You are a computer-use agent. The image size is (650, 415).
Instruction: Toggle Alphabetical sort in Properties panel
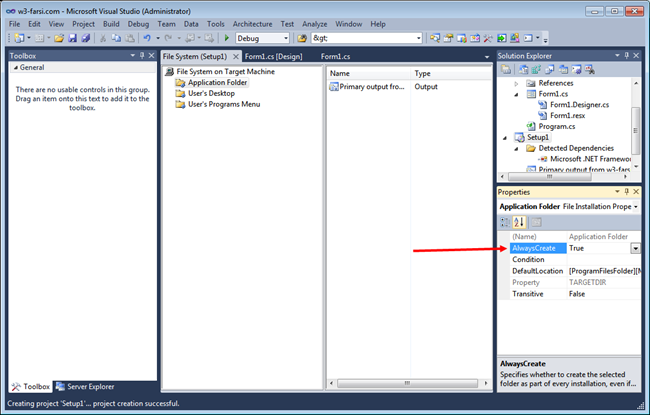pyautogui.click(x=519, y=223)
